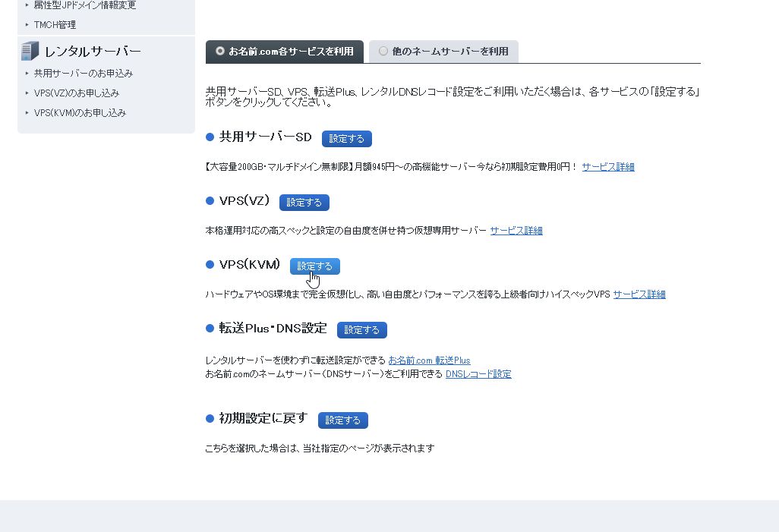
Task: Click 設定する next to VPS(KVM)
Action: click(x=315, y=266)
